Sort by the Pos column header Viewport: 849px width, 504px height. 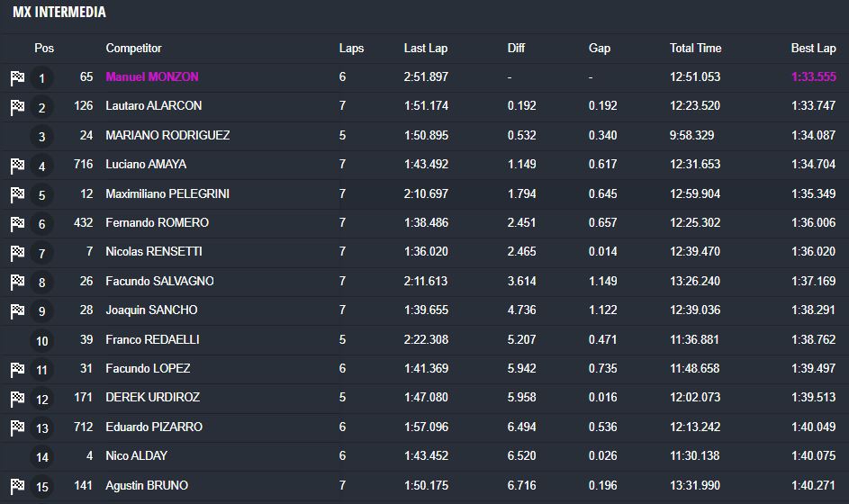pos(44,49)
